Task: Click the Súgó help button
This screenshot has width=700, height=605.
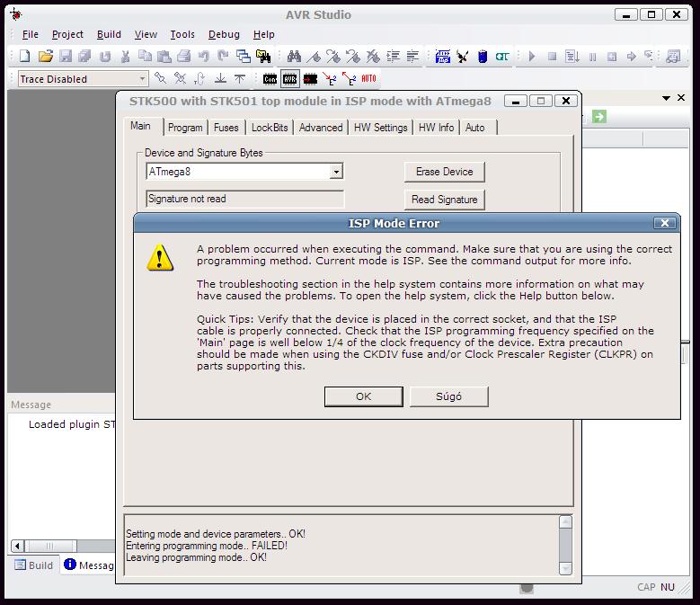Action: tap(448, 396)
